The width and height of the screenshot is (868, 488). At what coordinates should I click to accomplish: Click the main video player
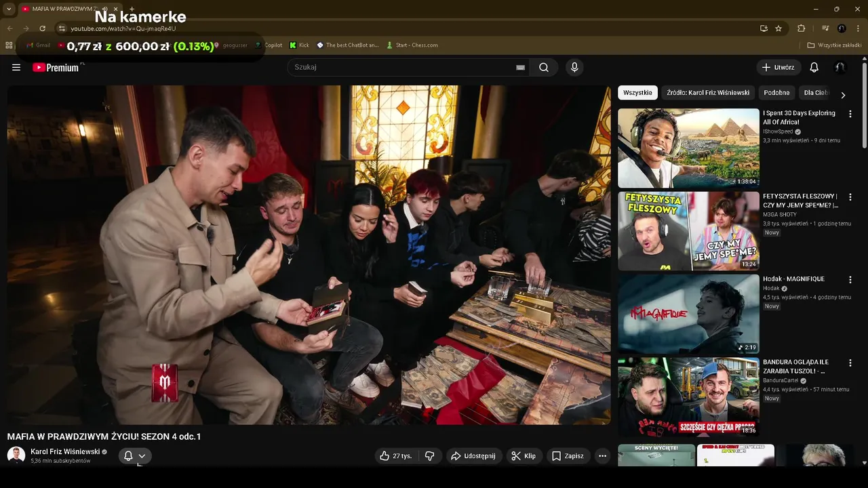(x=309, y=255)
